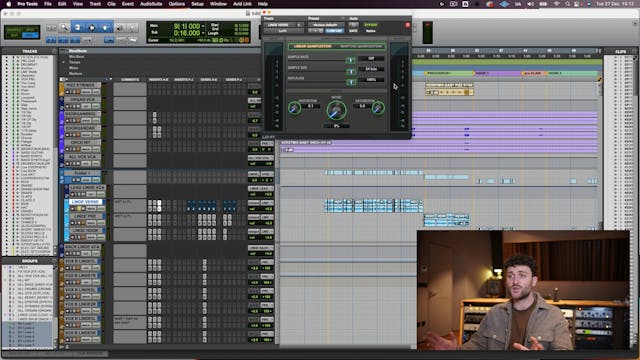Open the File menu
The height and width of the screenshot is (360, 640).
coord(48,4)
